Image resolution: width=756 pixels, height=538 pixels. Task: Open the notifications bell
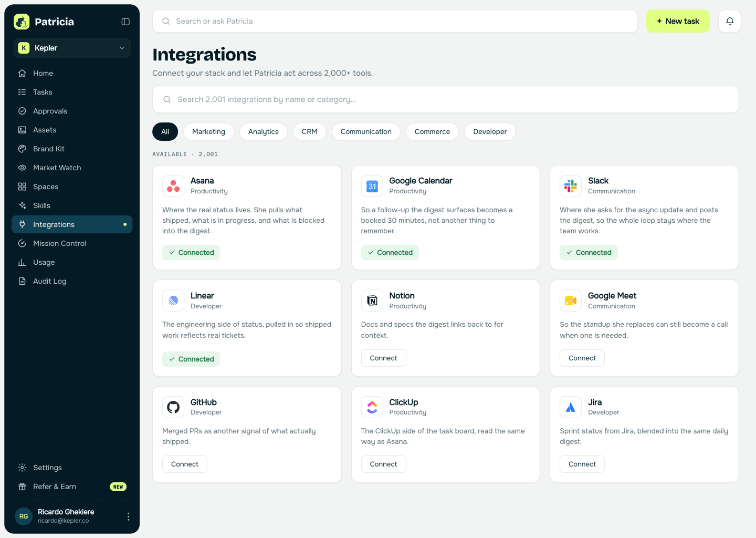coord(730,21)
